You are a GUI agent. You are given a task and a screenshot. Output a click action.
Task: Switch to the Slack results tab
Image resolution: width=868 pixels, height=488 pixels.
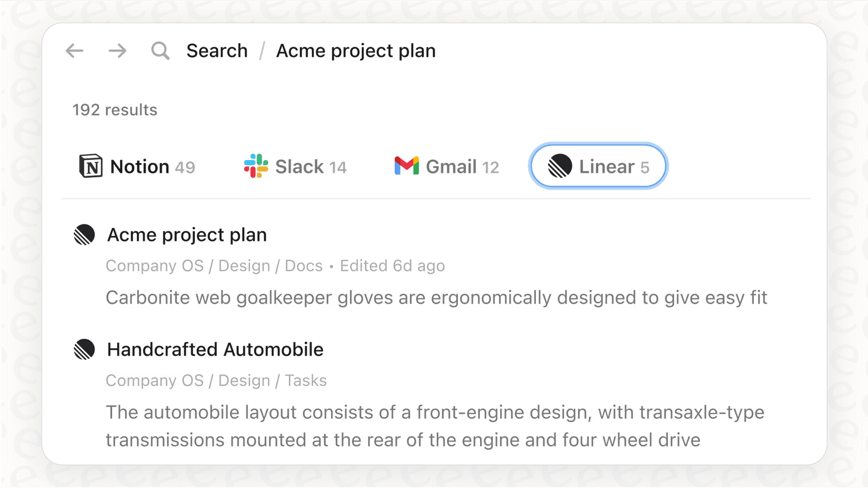click(x=295, y=166)
